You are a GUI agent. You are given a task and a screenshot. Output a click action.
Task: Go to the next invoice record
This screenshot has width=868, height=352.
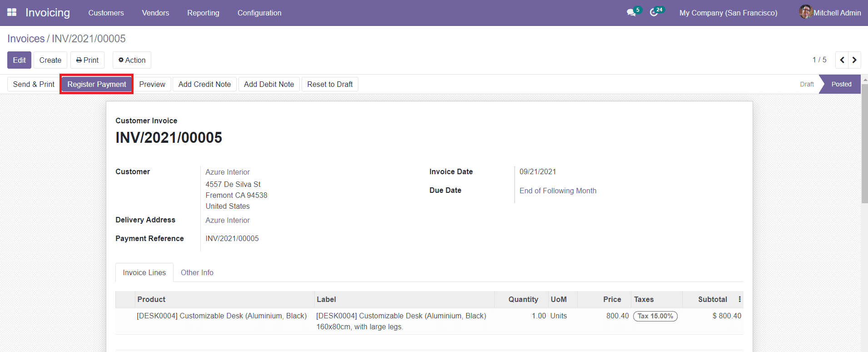pyautogui.click(x=854, y=60)
